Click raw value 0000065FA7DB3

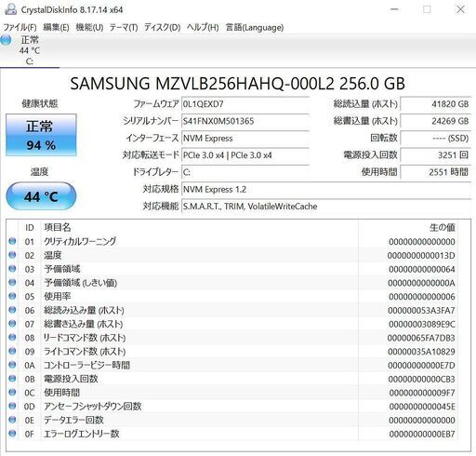tap(421, 338)
